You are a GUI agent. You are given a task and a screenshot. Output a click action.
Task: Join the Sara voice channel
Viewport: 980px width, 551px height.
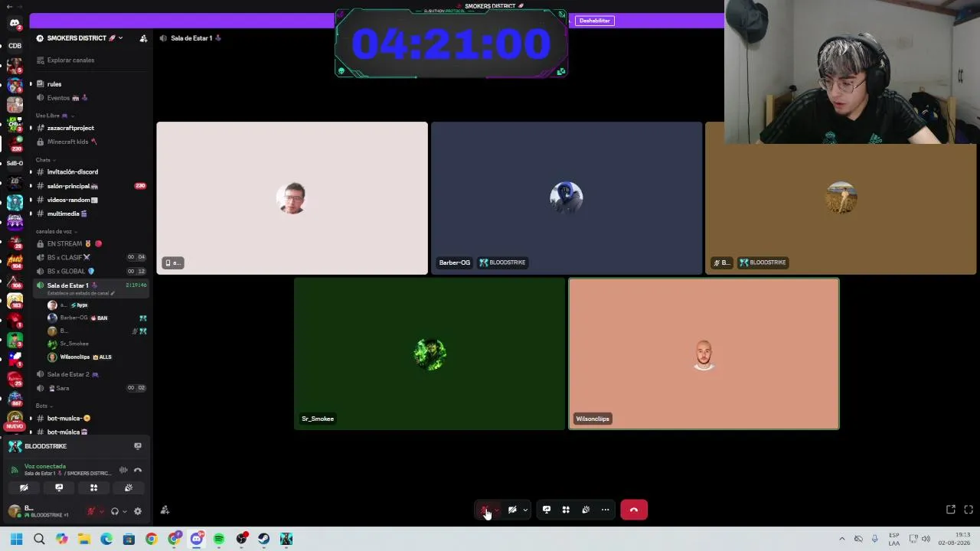[90, 388]
